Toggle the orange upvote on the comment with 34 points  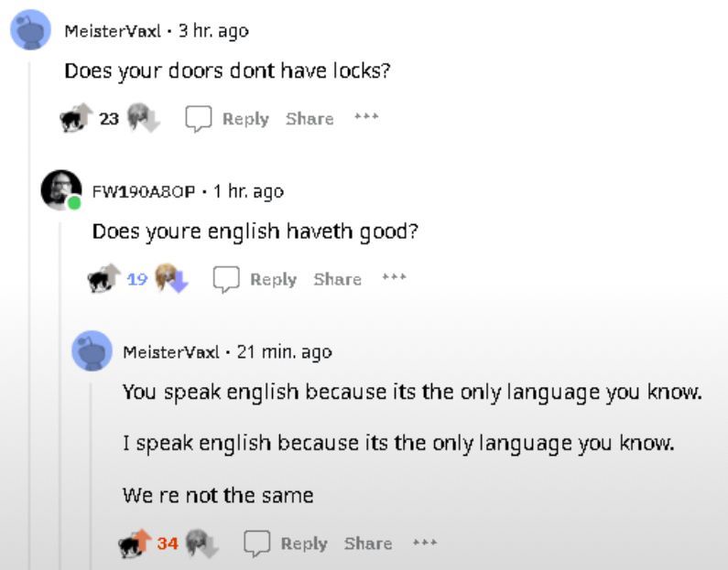tap(136, 543)
